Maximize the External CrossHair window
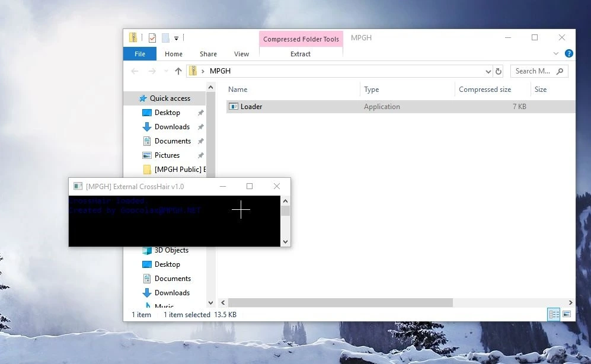 tap(249, 186)
